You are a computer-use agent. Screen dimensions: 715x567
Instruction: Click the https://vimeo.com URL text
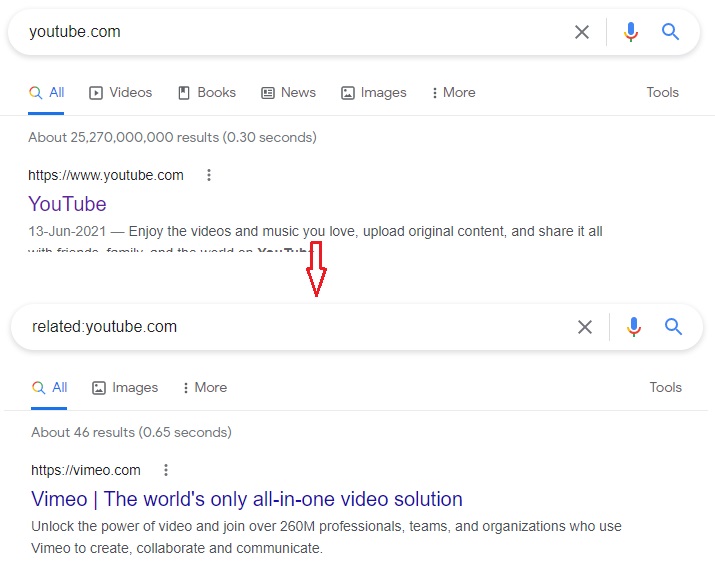click(x=86, y=470)
